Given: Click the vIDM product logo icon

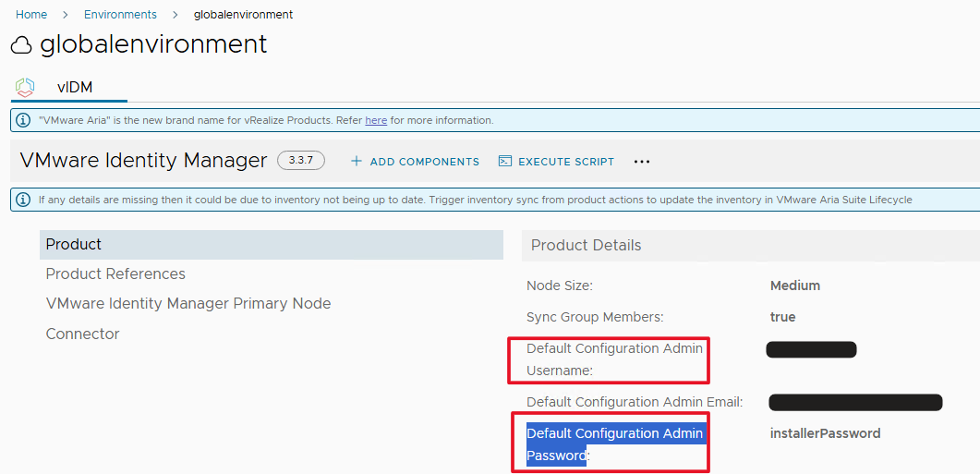Looking at the screenshot, I should (x=25, y=87).
